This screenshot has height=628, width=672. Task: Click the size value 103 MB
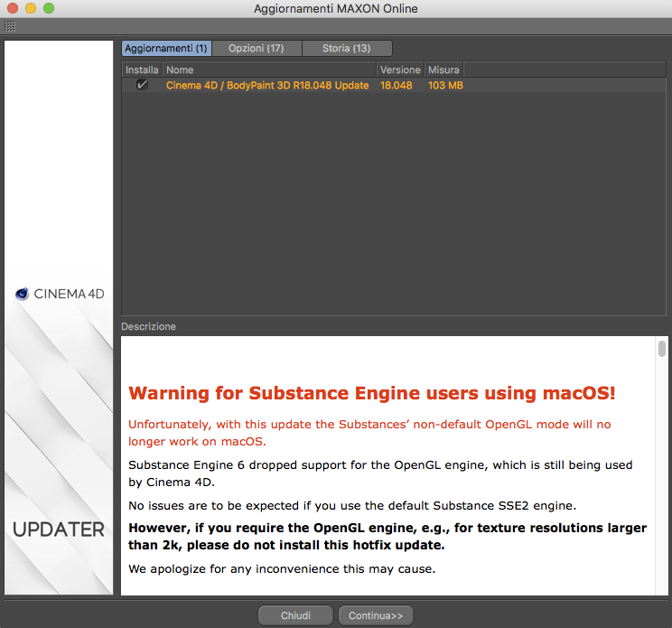445,85
